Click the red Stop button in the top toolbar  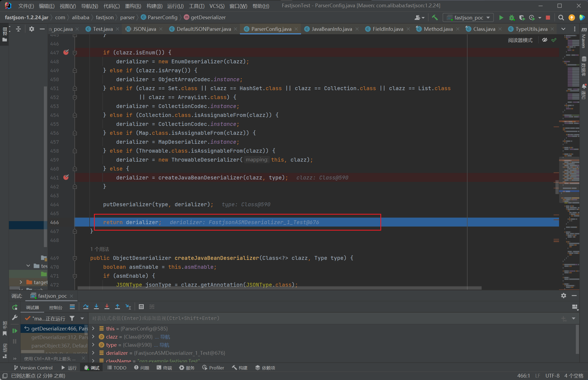548,18
